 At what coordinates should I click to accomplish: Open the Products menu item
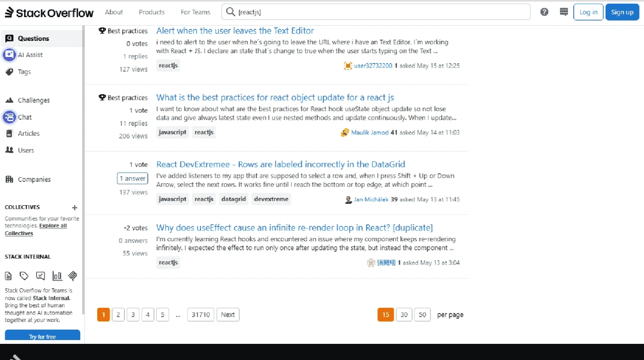tap(152, 12)
